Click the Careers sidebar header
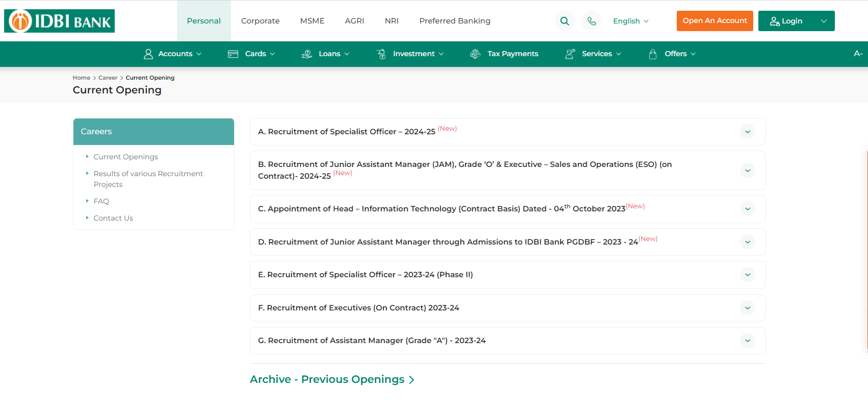Screen dimensions: 868x411 (x=154, y=132)
